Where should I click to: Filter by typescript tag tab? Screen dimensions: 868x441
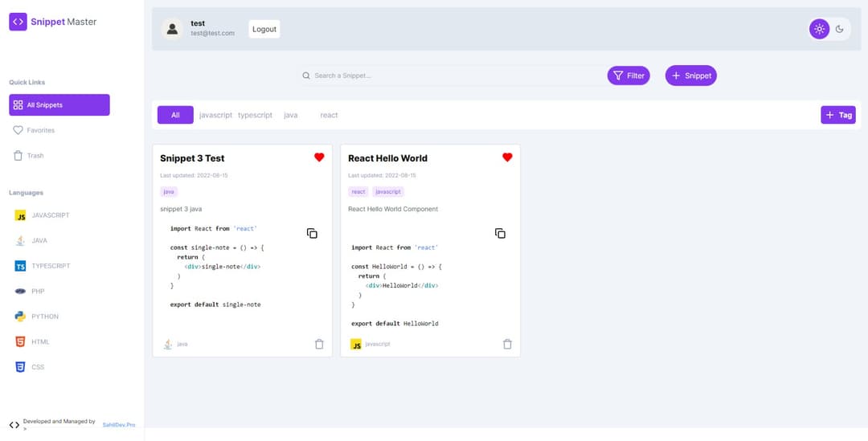coord(256,115)
